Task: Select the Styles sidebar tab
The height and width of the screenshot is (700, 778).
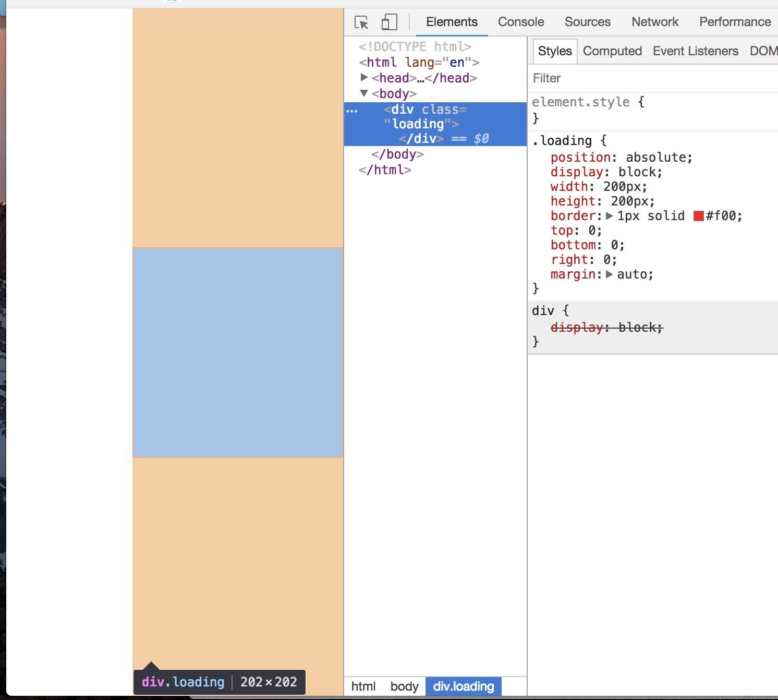Action: (555, 51)
